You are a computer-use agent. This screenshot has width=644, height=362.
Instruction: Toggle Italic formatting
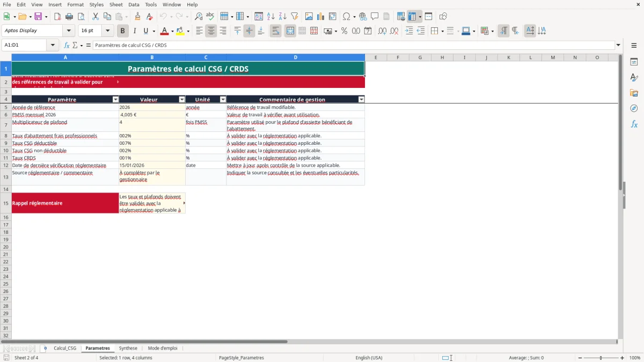[x=135, y=31]
